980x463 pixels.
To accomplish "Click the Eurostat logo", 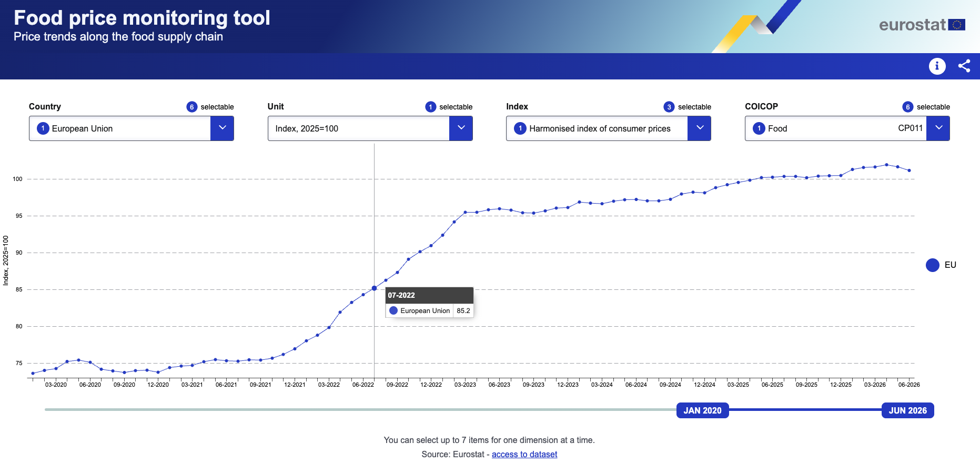I will [922, 25].
